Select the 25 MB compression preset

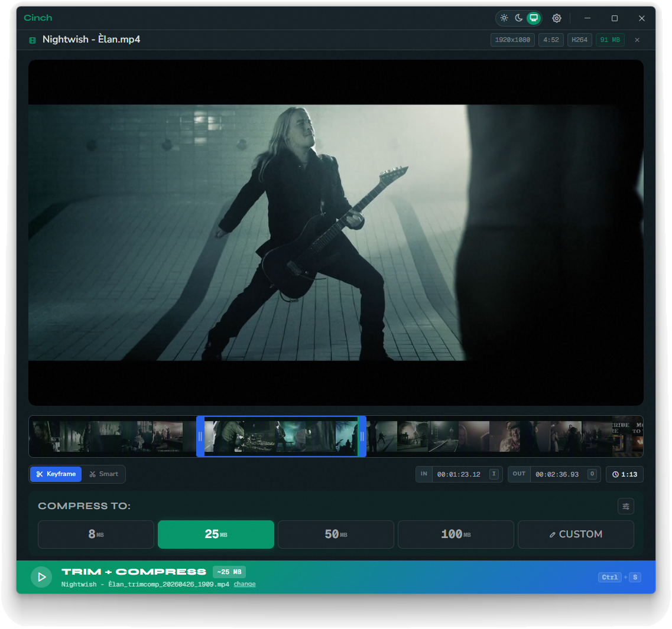[x=216, y=534]
